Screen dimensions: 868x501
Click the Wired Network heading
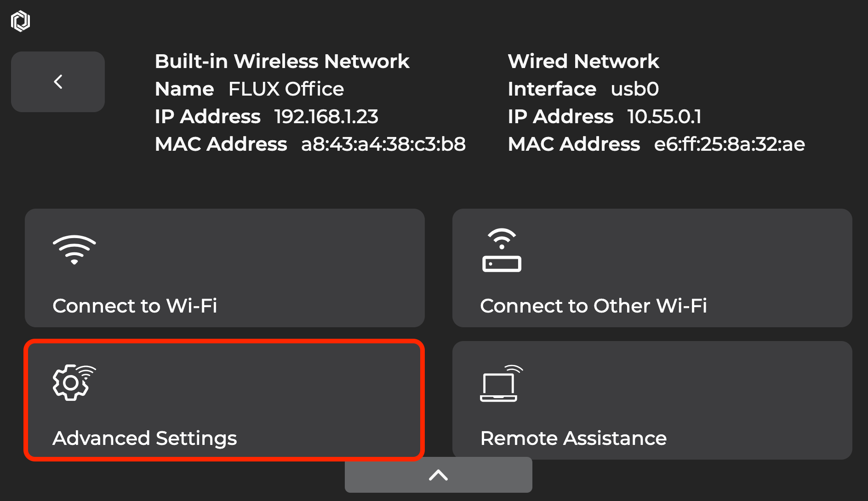(x=583, y=61)
